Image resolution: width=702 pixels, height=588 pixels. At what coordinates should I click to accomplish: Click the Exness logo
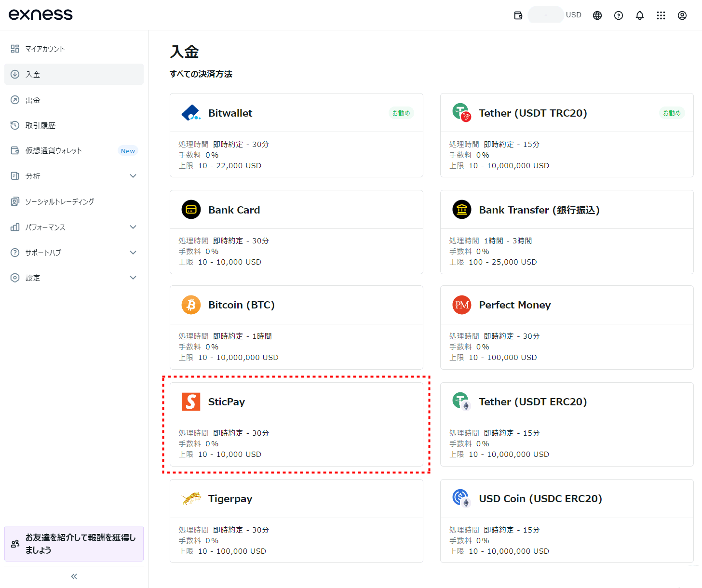pos(40,14)
